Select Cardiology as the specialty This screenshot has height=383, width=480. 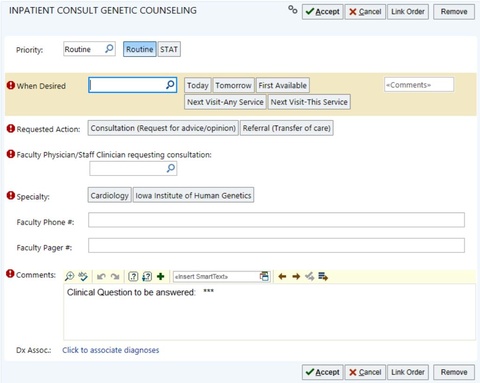109,195
